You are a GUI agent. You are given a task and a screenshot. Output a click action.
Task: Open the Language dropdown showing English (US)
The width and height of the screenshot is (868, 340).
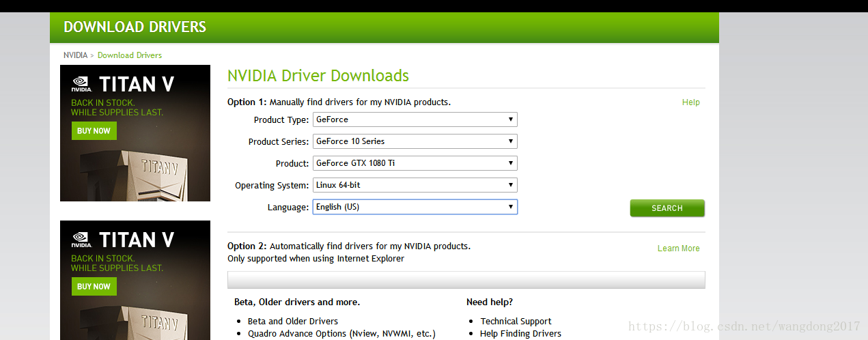point(415,207)
